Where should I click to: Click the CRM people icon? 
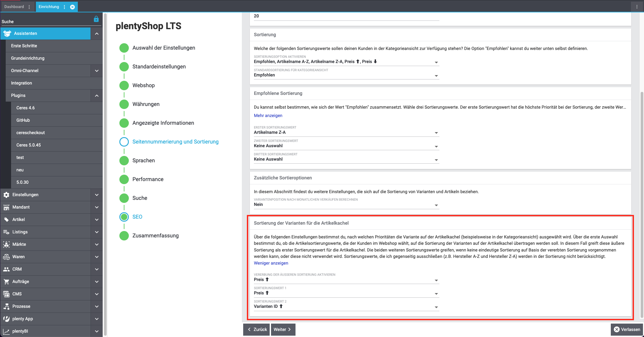pos(6,269)
